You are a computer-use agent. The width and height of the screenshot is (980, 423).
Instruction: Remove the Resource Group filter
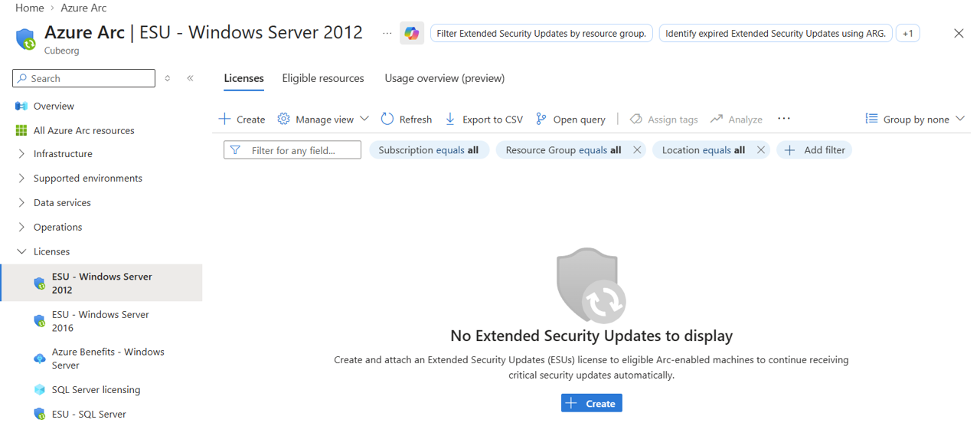[x=637, y=150]
